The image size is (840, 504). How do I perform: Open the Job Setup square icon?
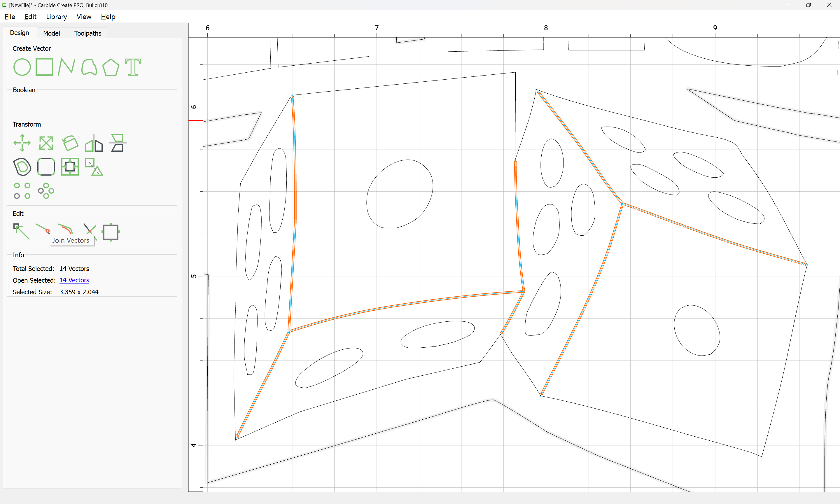coord(111,232)
